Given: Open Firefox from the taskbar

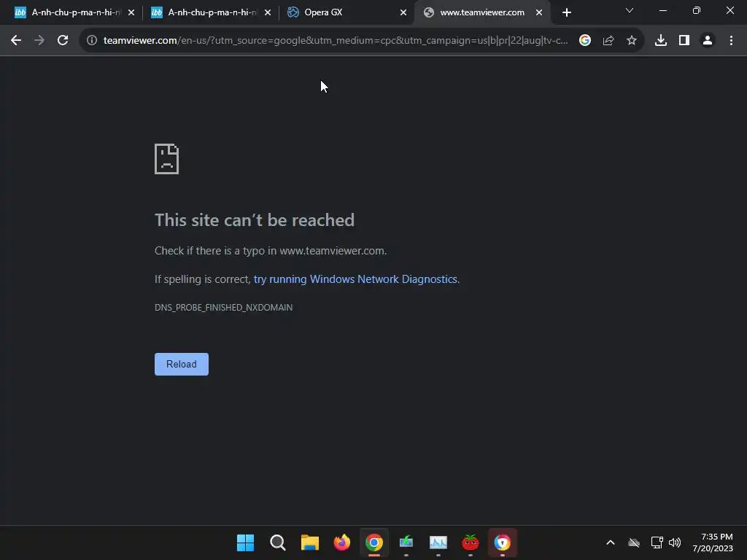Looking at the screenshot, I should tap(342, 542).
